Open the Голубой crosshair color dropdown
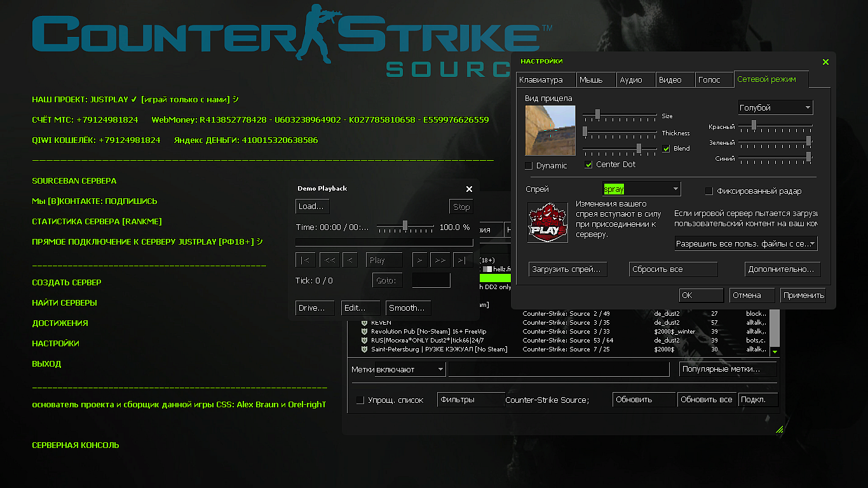This screenshot has width=868, height=488. (775, 108)
